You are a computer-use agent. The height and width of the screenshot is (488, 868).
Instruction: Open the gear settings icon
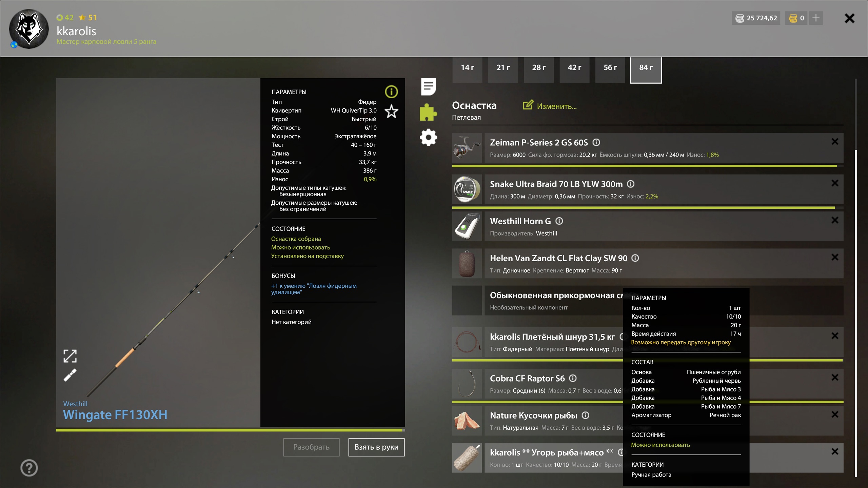428,137
